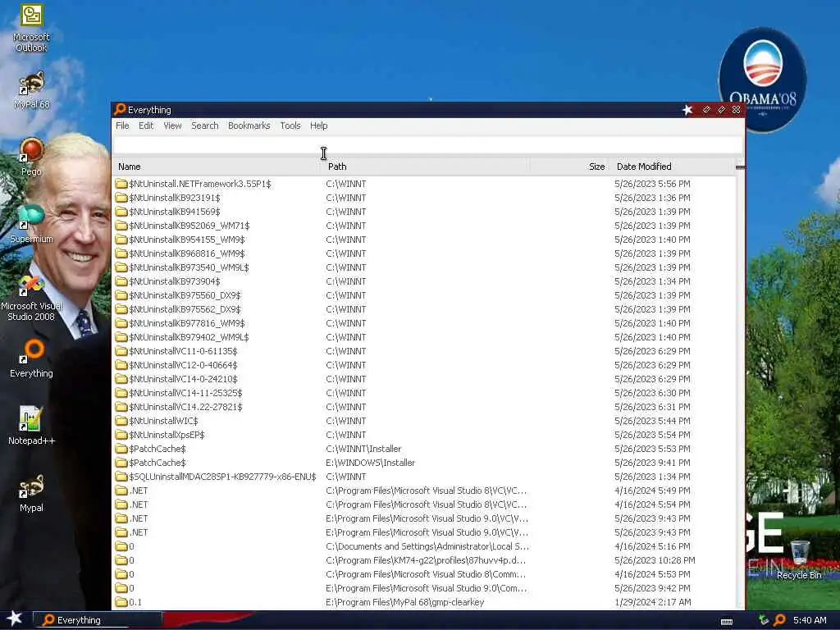Click the Everything tray icon
Screen dimensions: 840x630
click(779, 620)
